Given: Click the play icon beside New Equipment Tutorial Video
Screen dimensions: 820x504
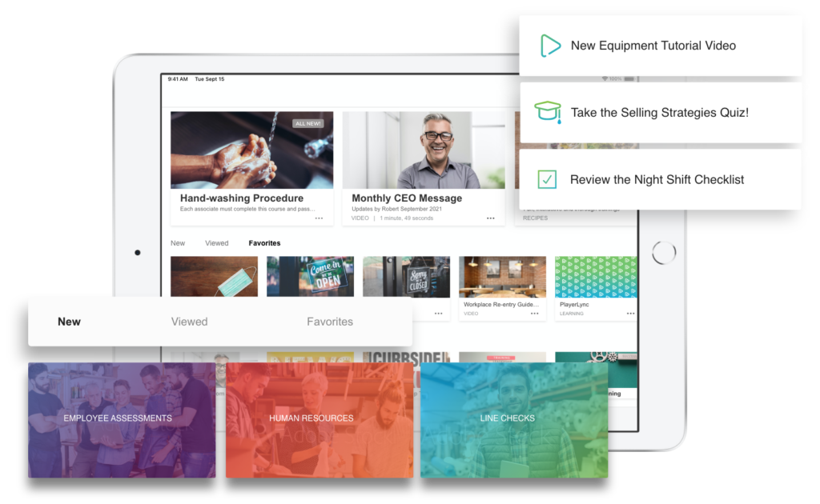Looking at the screenshot, I should pos(550,46).
